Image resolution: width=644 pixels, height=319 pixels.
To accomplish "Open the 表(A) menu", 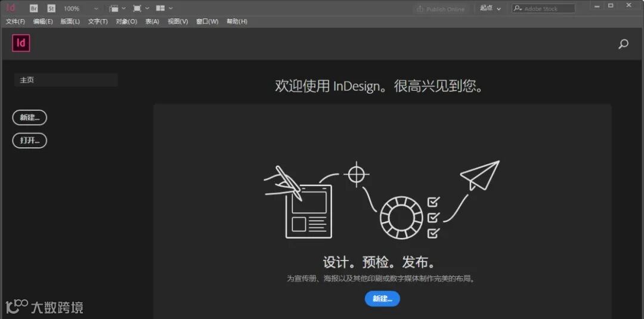I will pyautogui.click(x=152, y=21).
